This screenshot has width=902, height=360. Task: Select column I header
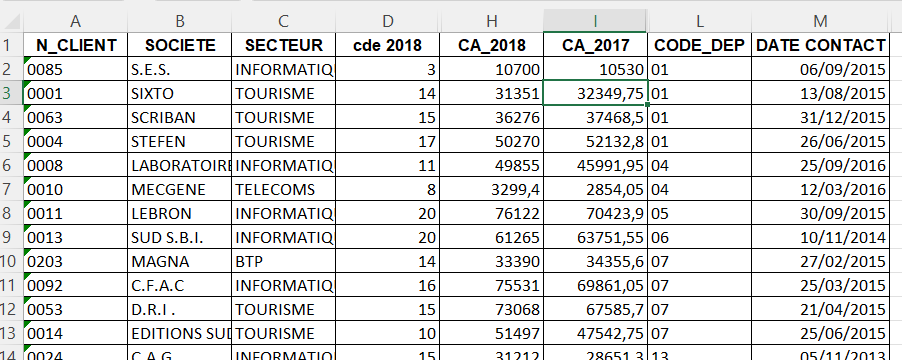[x=595, y=21]
